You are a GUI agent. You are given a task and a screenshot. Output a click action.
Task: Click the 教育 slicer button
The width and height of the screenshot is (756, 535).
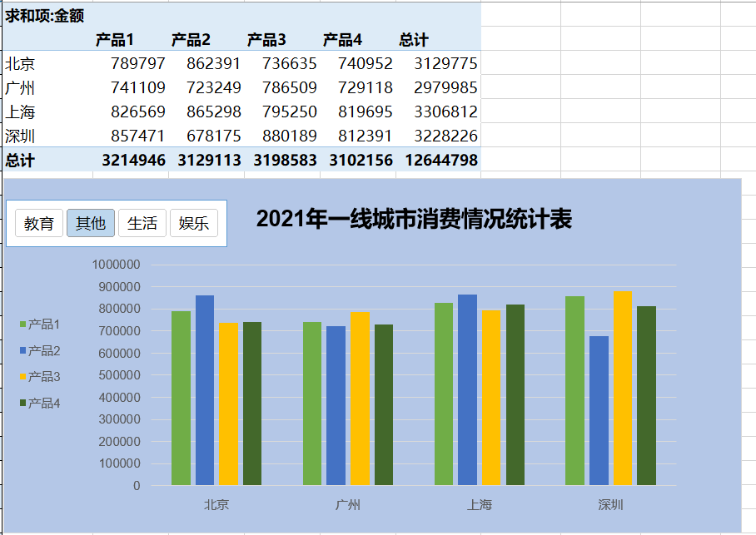click(38, 222)
